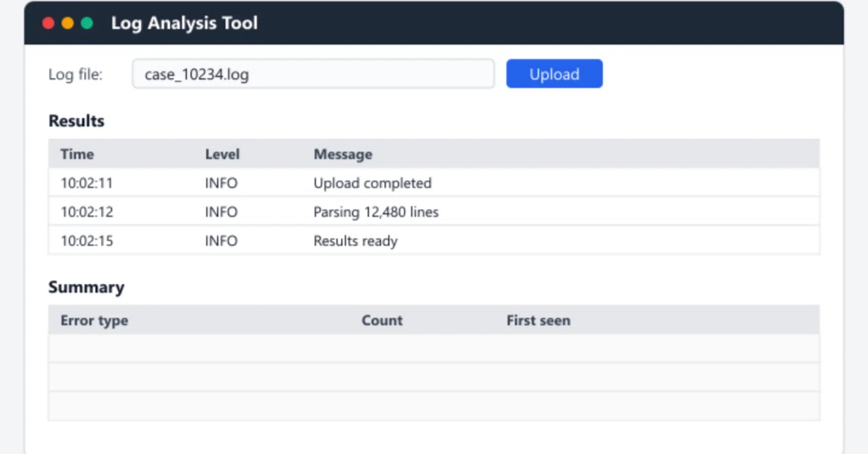Screen dimensions: 868x454
Task: Select the 10:02:15 time cell
Action: [87, 241]
